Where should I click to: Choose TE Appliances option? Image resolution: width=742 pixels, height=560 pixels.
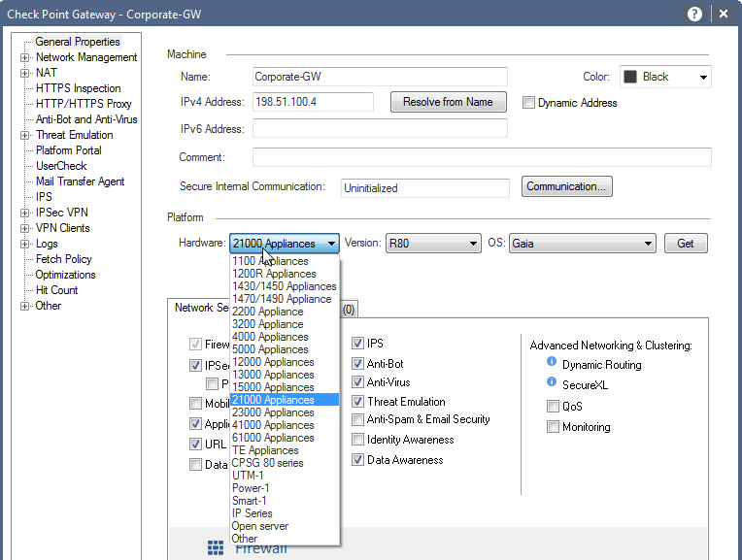(285, 450)
